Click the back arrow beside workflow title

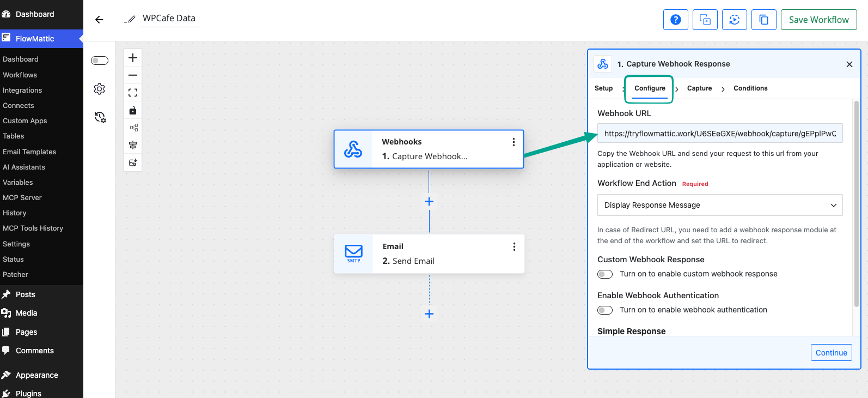[99, 20]
